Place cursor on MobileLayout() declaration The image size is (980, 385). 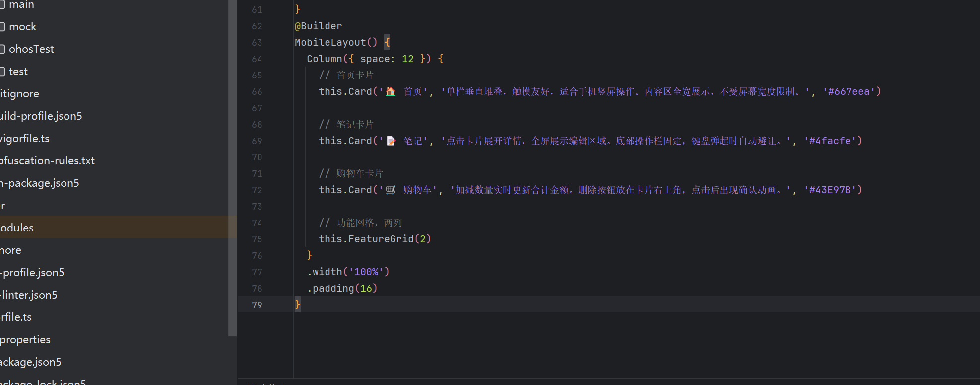point(336,42)
